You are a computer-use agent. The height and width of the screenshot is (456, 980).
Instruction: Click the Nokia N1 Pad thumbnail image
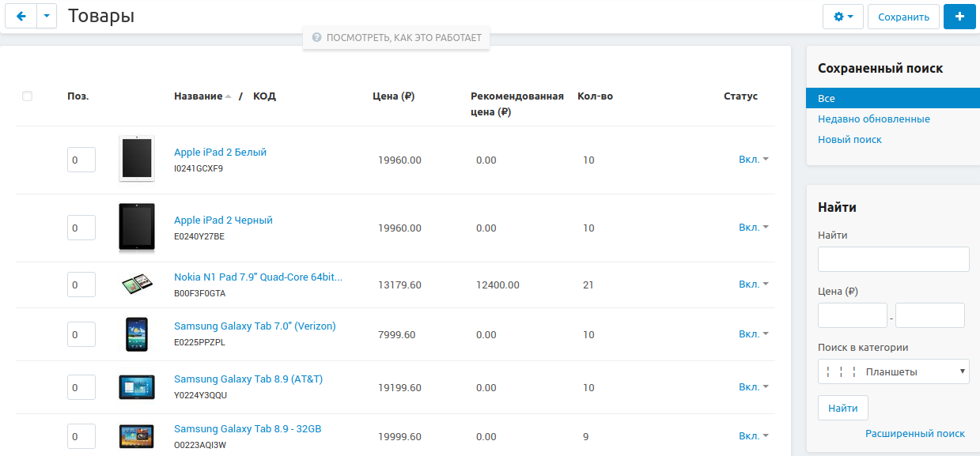tap(137, 285)
